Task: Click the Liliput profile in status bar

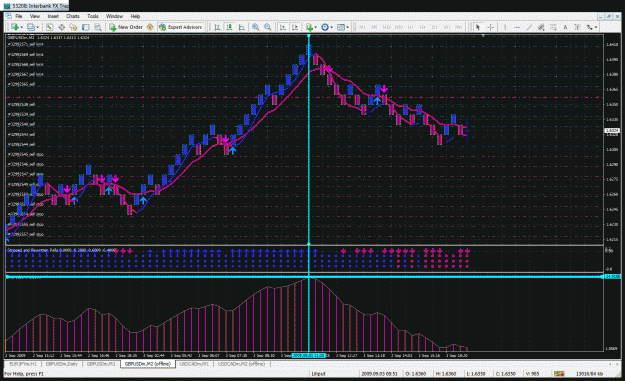Action: (319, 374)
